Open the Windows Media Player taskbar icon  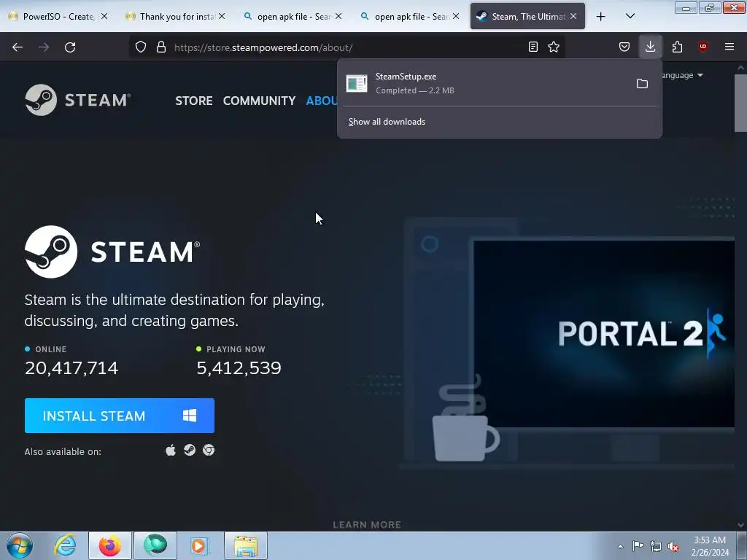(199, 545)
